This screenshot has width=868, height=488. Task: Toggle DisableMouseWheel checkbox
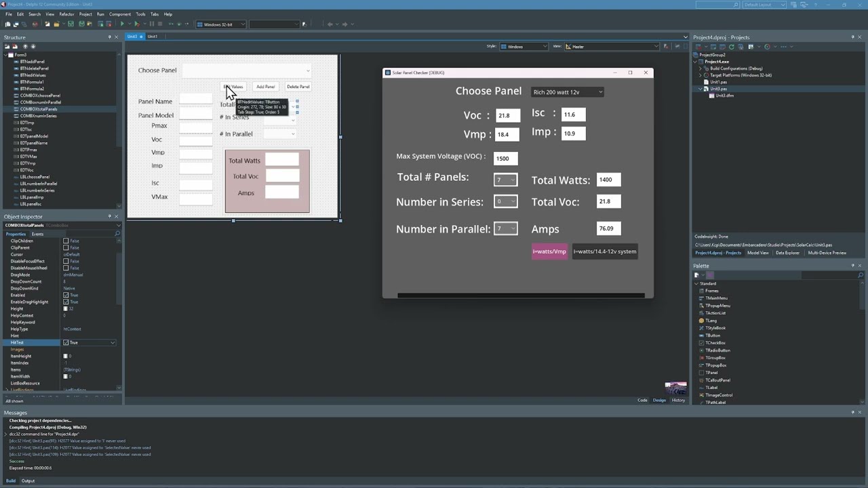pyautogui.click(x=66, y=268)
